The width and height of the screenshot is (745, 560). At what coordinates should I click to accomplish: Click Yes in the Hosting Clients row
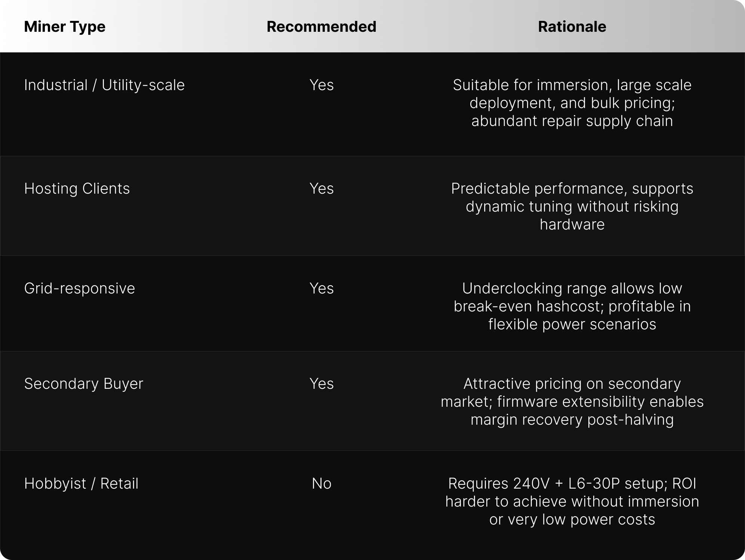(321, 189)
